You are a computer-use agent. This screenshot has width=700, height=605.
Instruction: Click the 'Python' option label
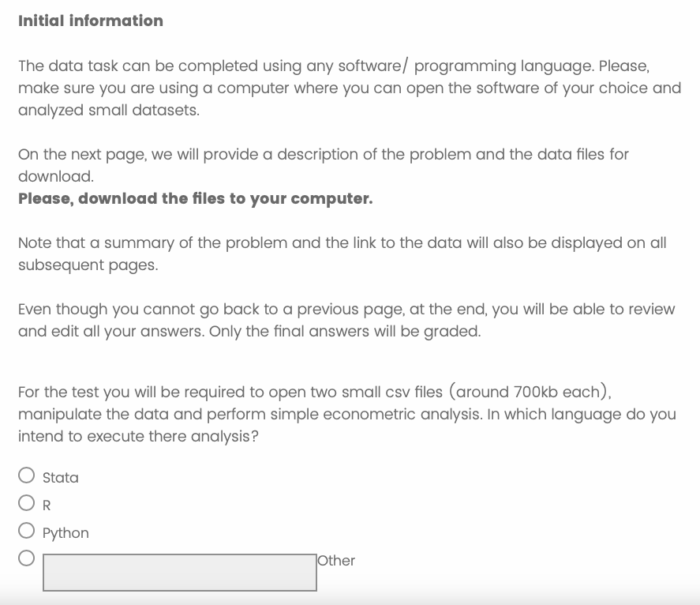(x=66, y=533)
